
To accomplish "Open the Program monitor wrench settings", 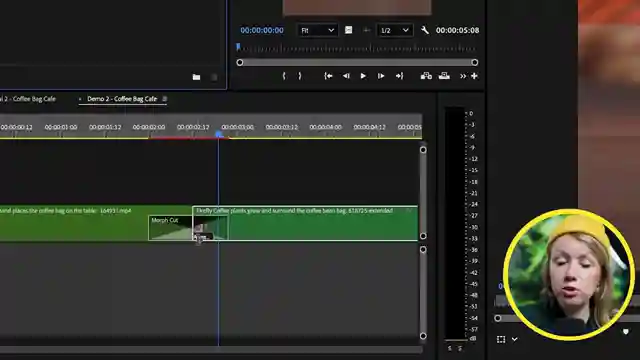I will point(424,30).
